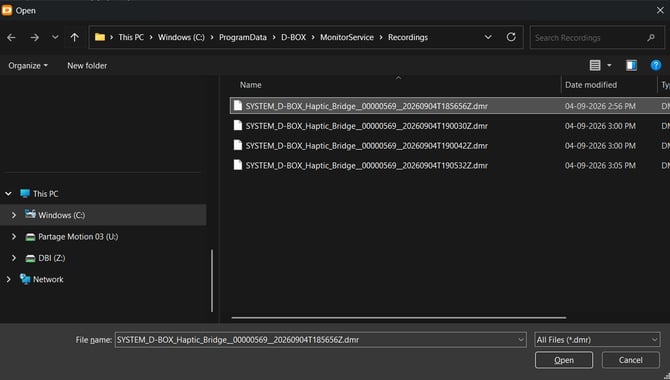The width and height of the screenshot is (670, 380).
Task: Select file ending 20260904T190030Z.dmr
Action: pos(366,126)
